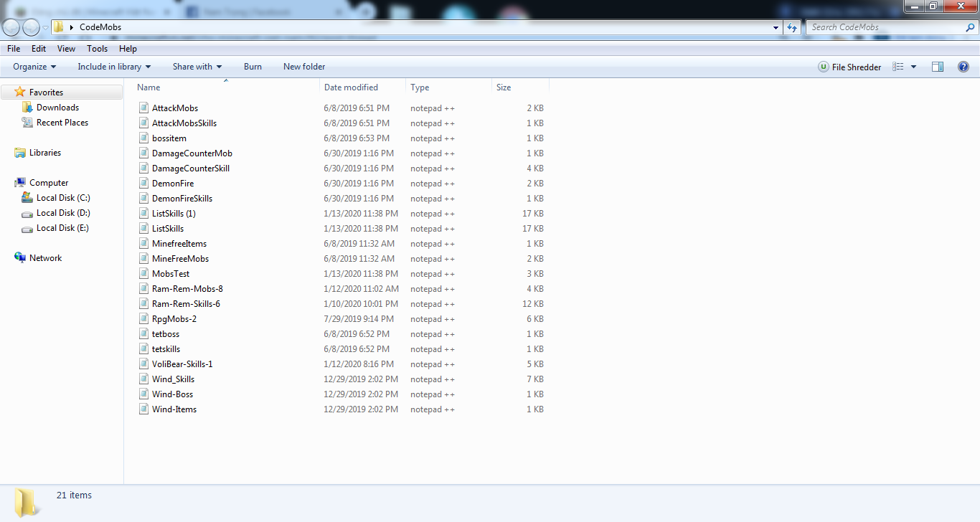980x522 pixels.
Task: Select the ListSkills file name
Action: (x=168, y=229)
